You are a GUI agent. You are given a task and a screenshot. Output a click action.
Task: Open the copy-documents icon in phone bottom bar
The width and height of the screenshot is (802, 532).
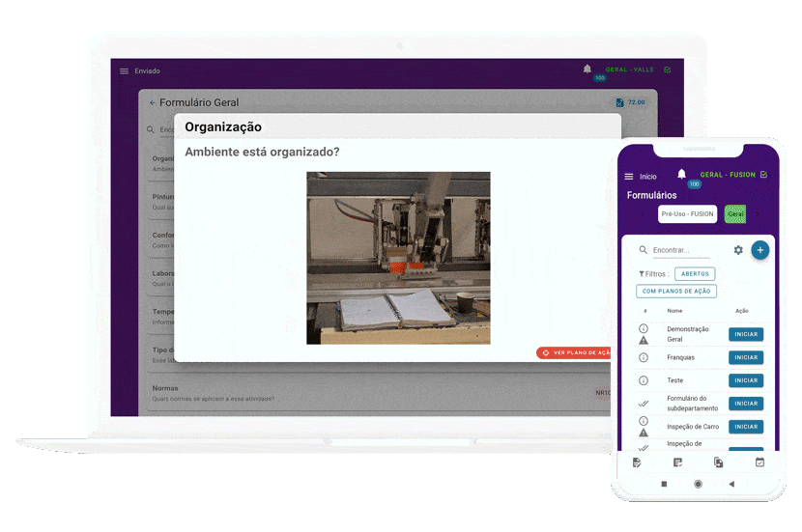pyautogui.click(x=719, y=462)
